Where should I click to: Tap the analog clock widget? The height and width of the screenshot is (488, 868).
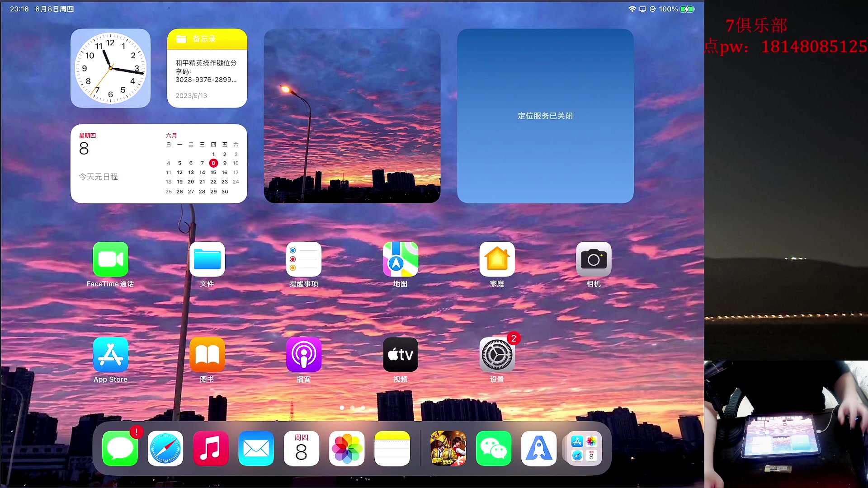[110, 68]
